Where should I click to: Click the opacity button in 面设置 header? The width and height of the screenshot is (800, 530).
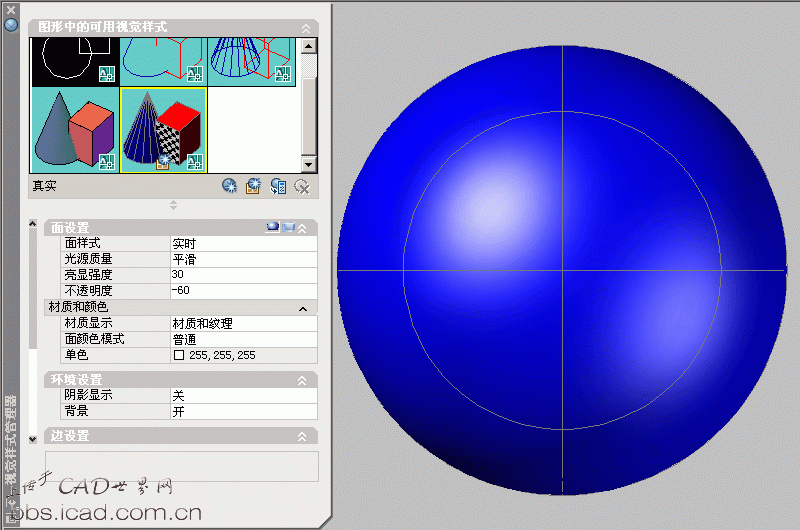tap(288, 228)
